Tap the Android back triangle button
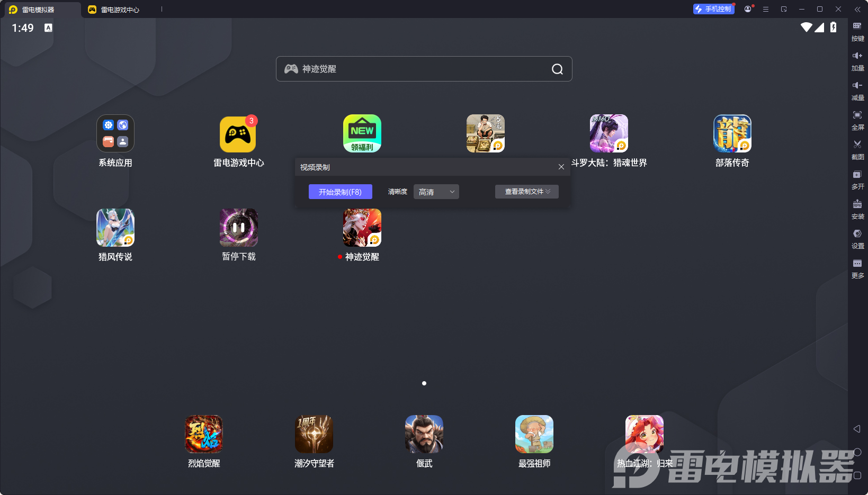This screenshot has height=495, width=868. point(857,429)
